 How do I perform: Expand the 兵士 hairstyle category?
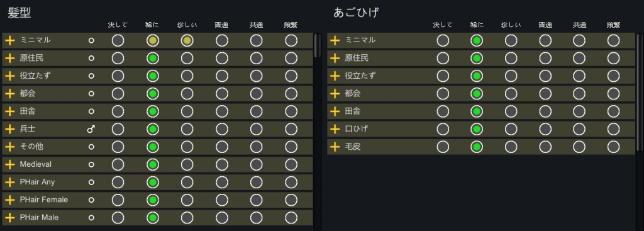(10, 129)
